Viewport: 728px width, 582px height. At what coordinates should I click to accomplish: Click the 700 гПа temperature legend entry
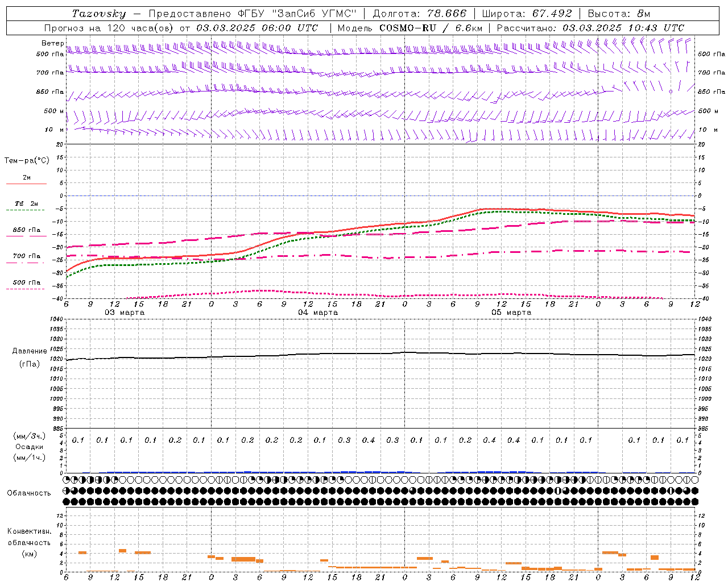26,256
